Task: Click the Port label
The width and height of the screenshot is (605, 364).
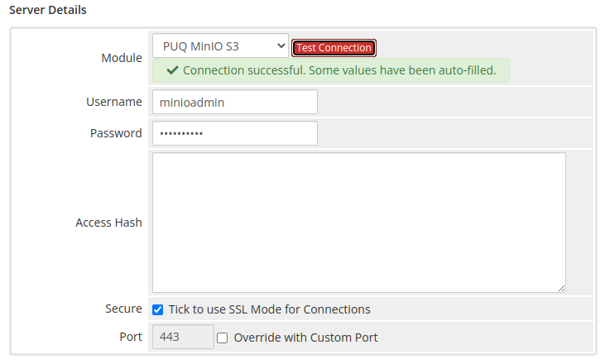Action: point(131,337)
